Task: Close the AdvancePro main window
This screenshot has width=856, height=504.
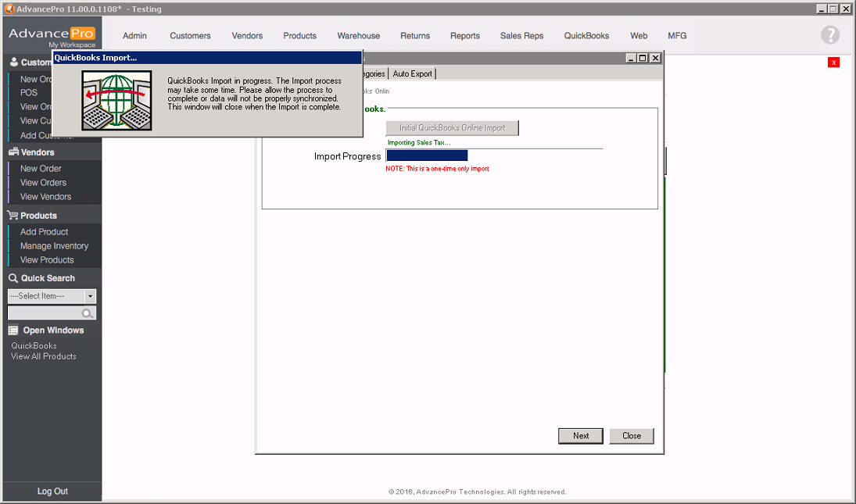Action: pyautogui.click(x=845, y=9)
